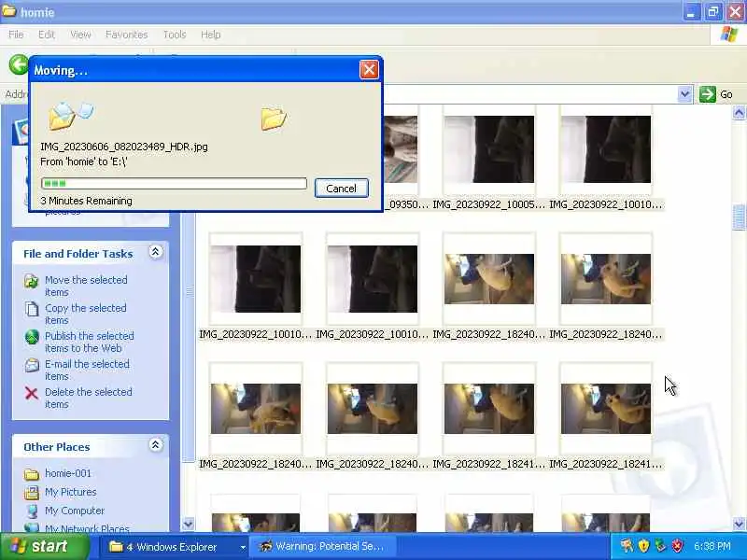Click the homie folder icon in title bar
This screenshot has height=560, width=747.
tap(8, 10)
